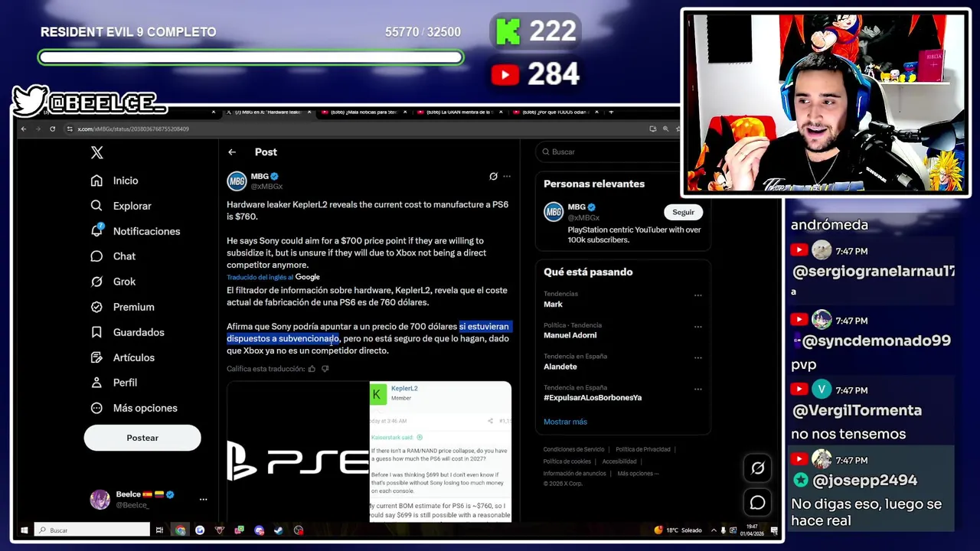
Task: Expand Más opciones in the footer
Action: point(637,474)
